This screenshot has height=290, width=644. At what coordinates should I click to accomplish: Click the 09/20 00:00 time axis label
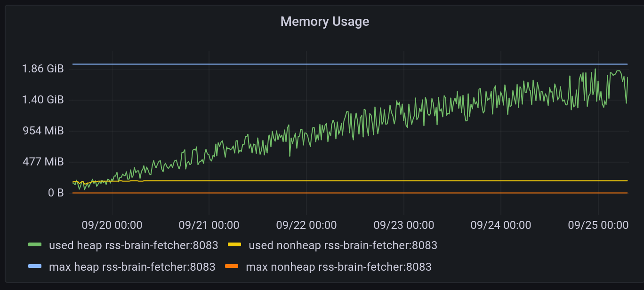[x=112, y=225]
